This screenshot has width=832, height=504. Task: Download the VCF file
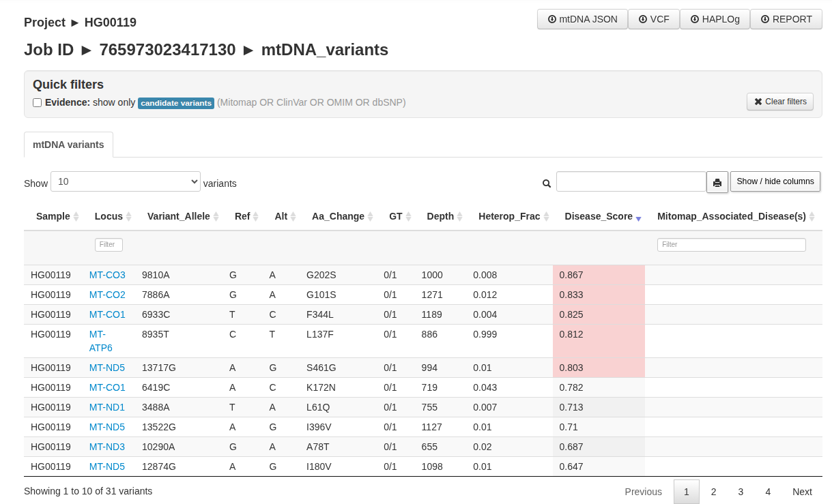coord(654,19)
